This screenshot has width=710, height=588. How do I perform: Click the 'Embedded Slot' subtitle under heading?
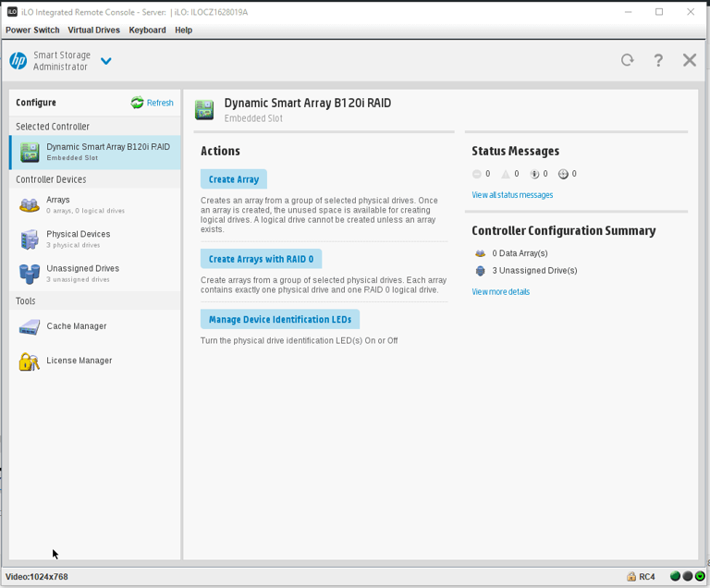click(x=253, y=118)
